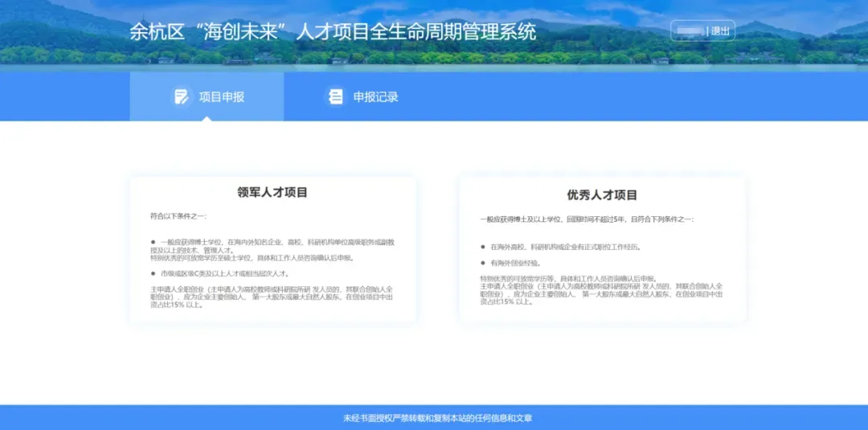This screenshot has width=868, height=430.
Task: Open the 领军人才项目 card title
Action: (272, 193)
